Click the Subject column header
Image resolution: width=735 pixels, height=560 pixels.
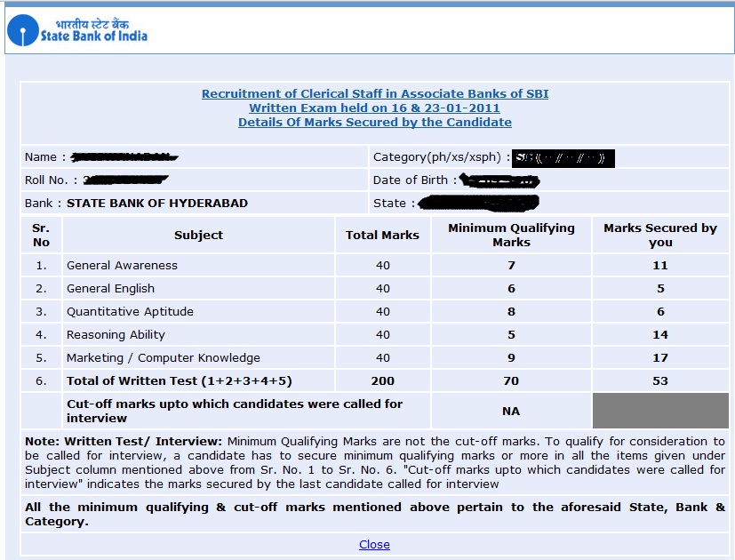point(199,235)
